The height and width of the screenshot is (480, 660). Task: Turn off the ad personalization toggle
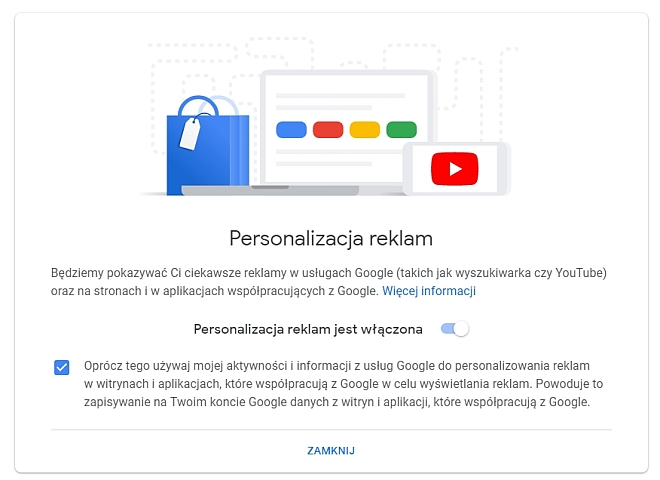pos(455,329)
